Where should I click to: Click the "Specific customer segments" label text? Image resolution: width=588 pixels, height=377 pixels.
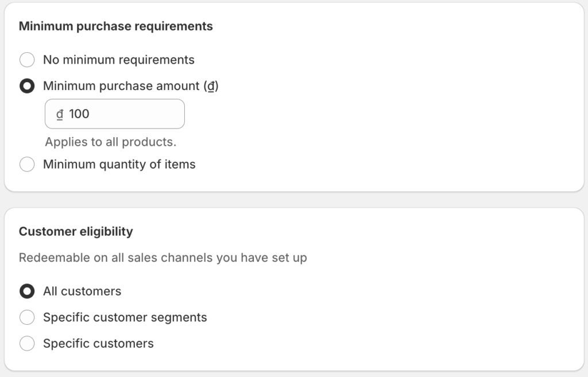tap(125, 317)
